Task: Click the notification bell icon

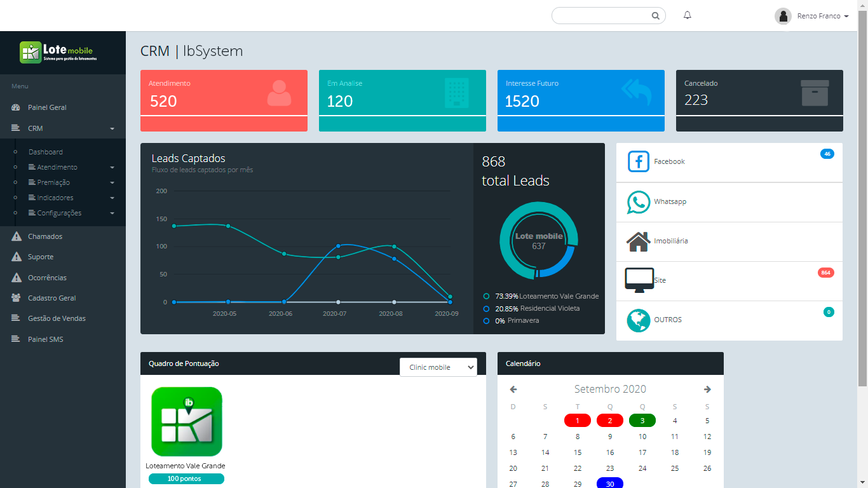Action: (x=687, y=15)
